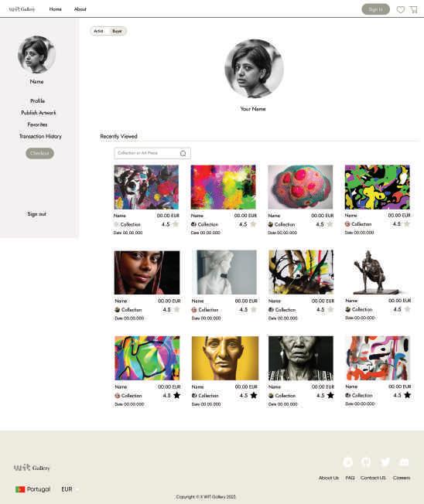Click the Sign In button
424x504 pixels.
click(375, 9)
